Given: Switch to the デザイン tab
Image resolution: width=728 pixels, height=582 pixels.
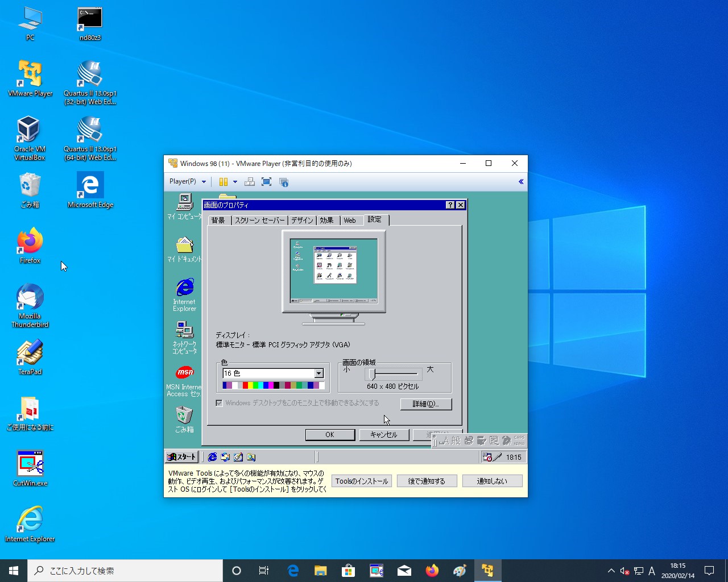Looking at the screenshot, I should point(302,221).
